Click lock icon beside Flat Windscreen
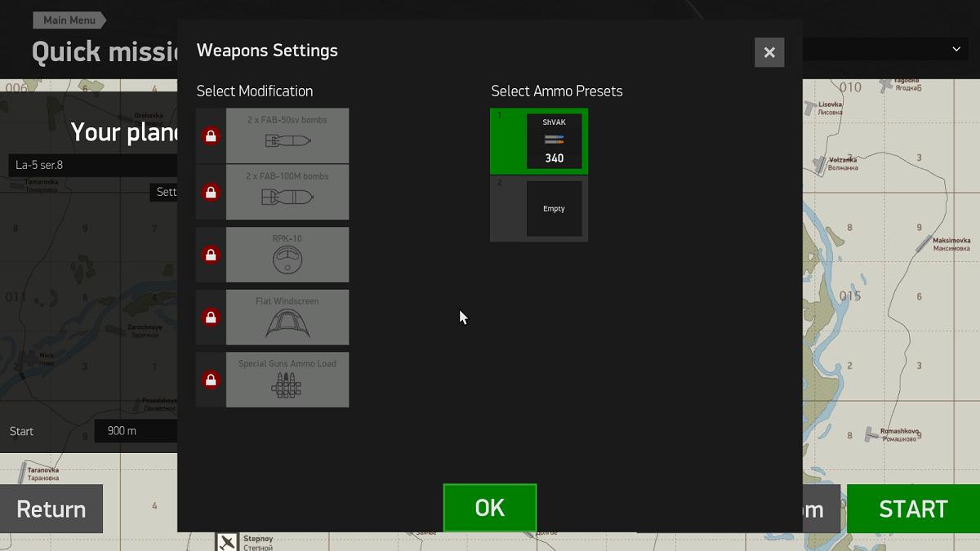Image resolution: width=980 pixels, height=551 pixels. point(211,318)
